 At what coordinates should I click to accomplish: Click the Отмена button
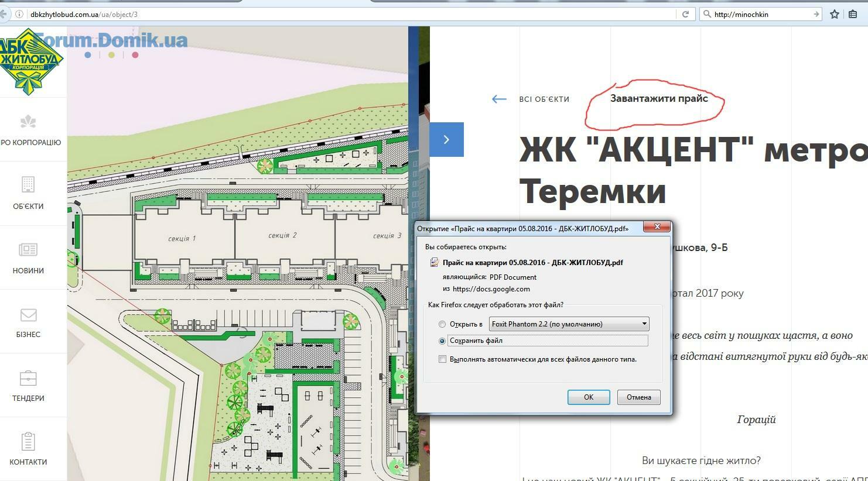coord(638,397)
